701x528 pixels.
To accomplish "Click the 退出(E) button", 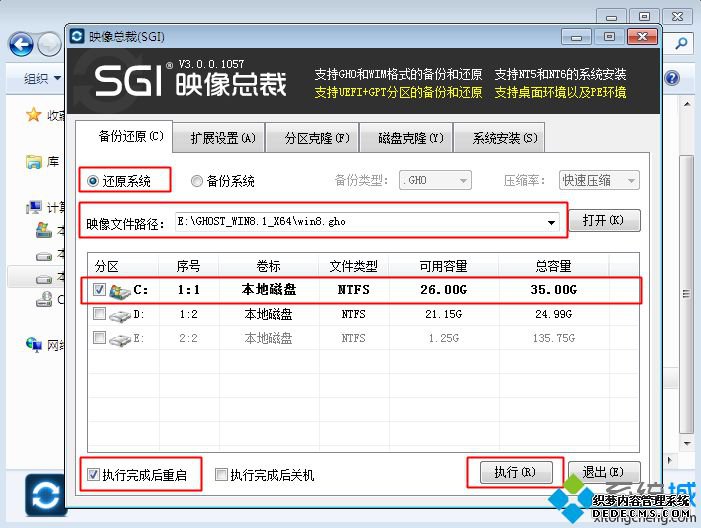I will (x=604, y=472).
